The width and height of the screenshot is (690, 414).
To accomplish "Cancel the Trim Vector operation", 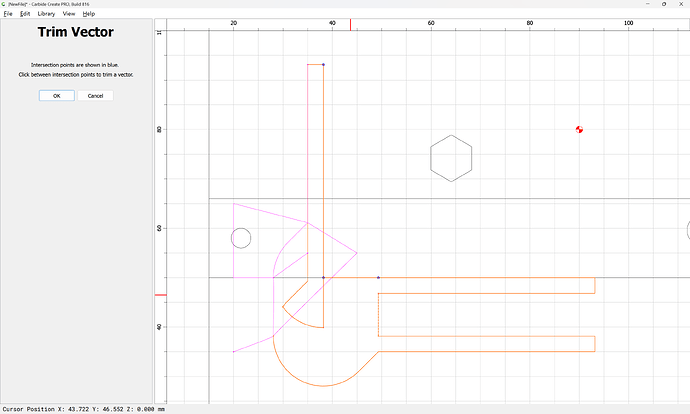I will click(95, 95).
